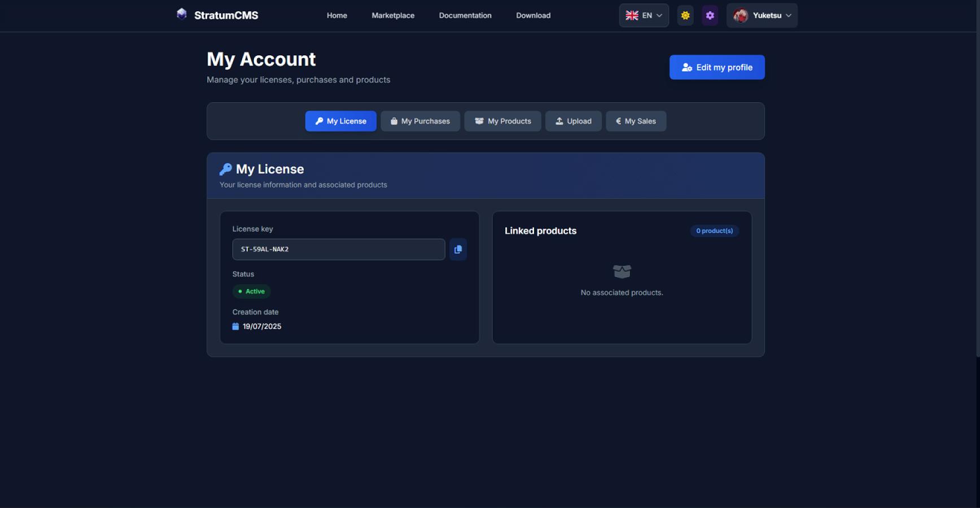Open the EN language dropdown
The width and height of the screenshot is (980, 508).
point(644,16)
